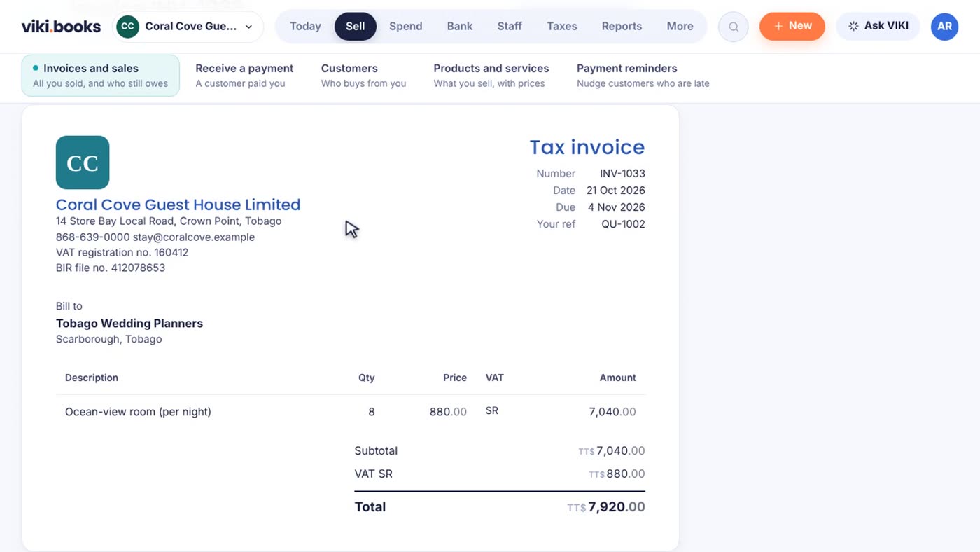
Task: Click the Tobago Wedding Planners customer name
Action: (129, 324)
